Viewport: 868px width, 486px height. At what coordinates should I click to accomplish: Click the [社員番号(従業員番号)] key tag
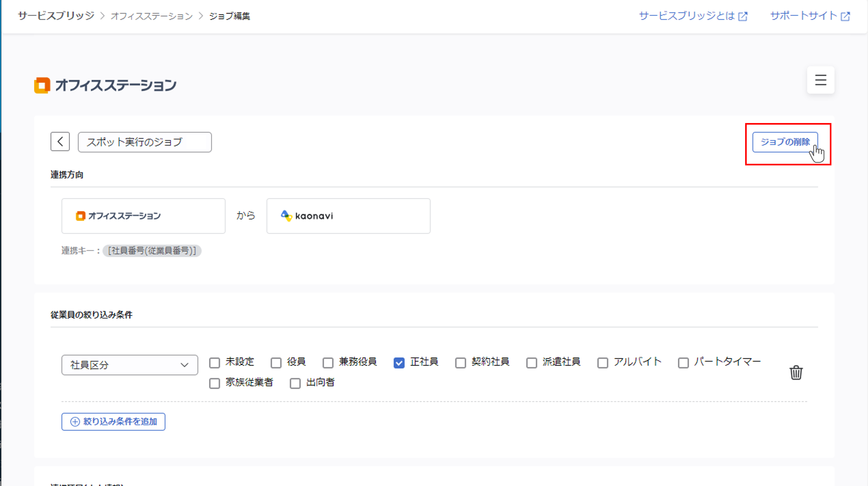coord(152,251)
